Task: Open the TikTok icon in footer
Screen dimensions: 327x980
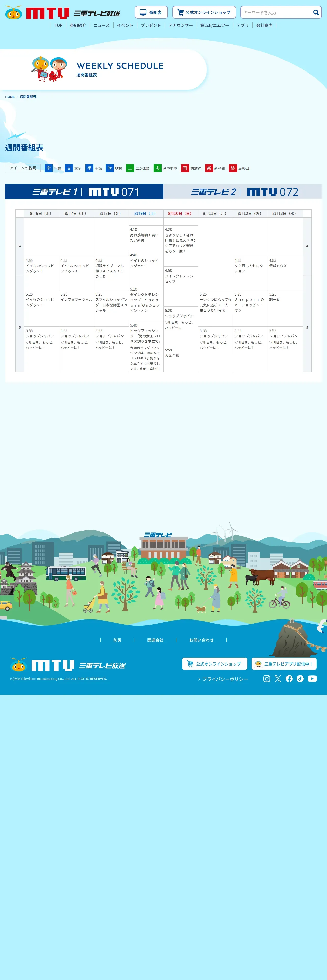Action: [300, 679]
